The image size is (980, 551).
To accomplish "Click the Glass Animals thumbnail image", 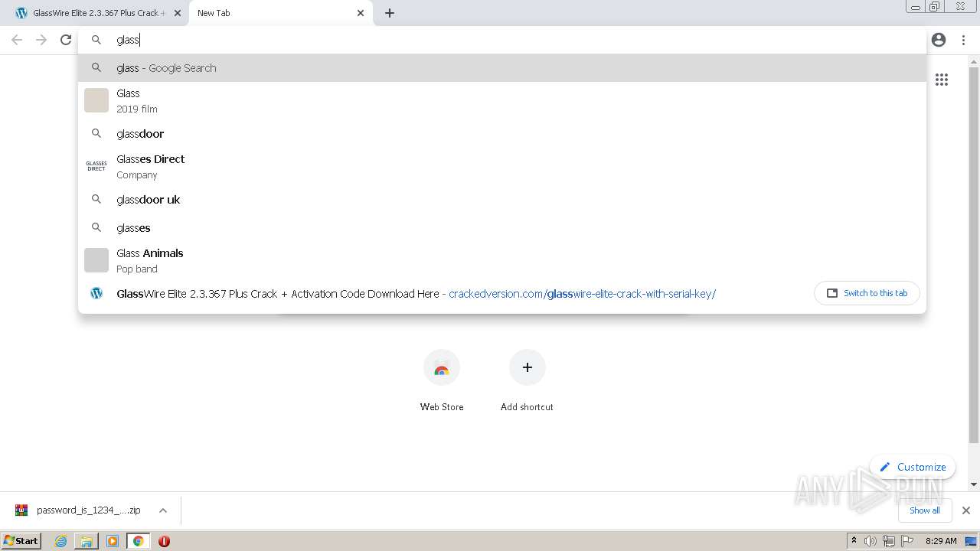I will coord(96,260).
